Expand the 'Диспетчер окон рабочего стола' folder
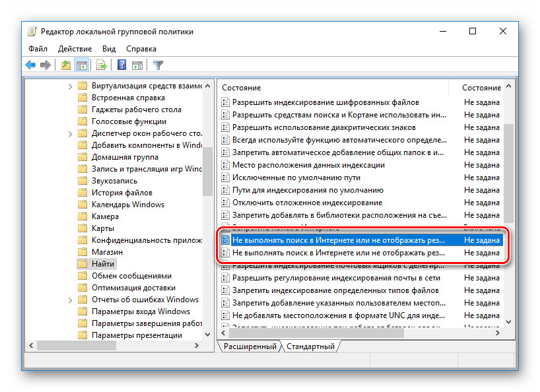 (x=71, y=133)
